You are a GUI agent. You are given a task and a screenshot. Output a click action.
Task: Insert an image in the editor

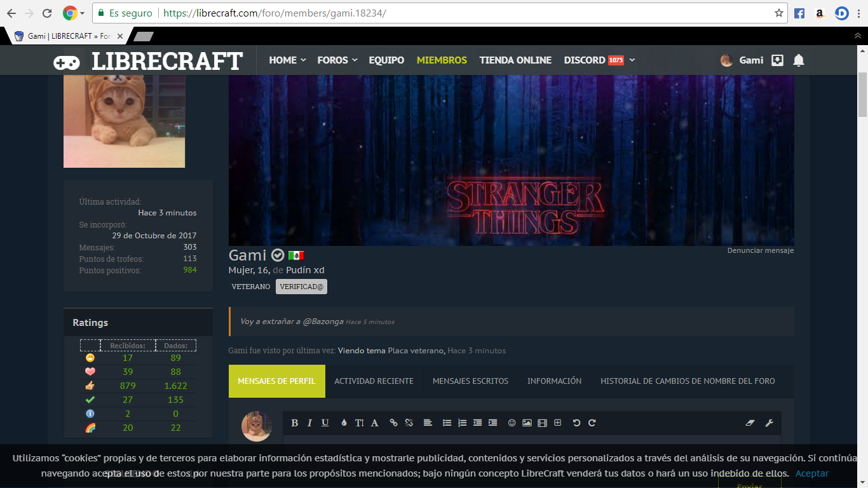click(527, 423)
